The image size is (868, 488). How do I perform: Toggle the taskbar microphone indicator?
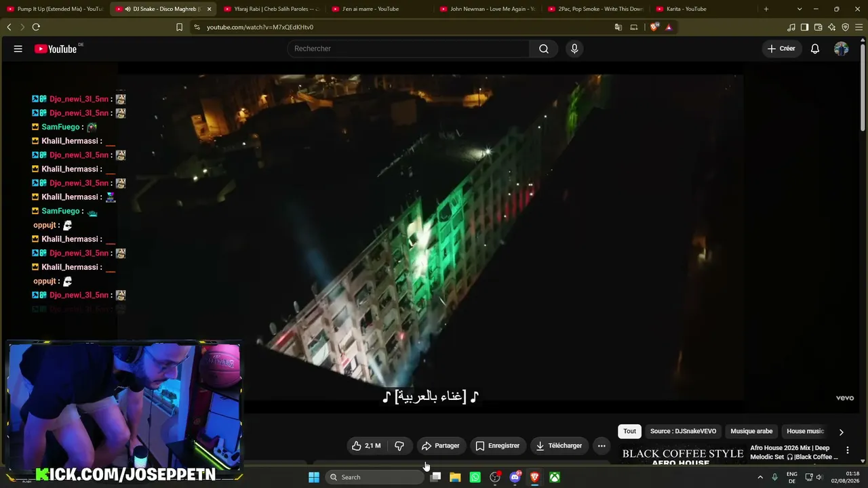774,477
